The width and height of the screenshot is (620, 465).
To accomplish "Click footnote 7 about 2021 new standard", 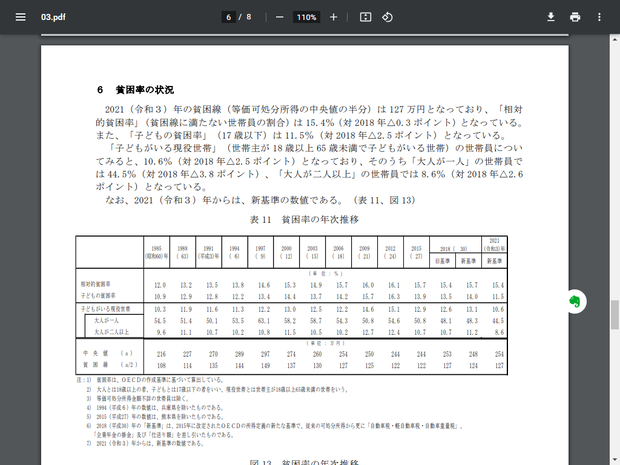I will (145, 443).
